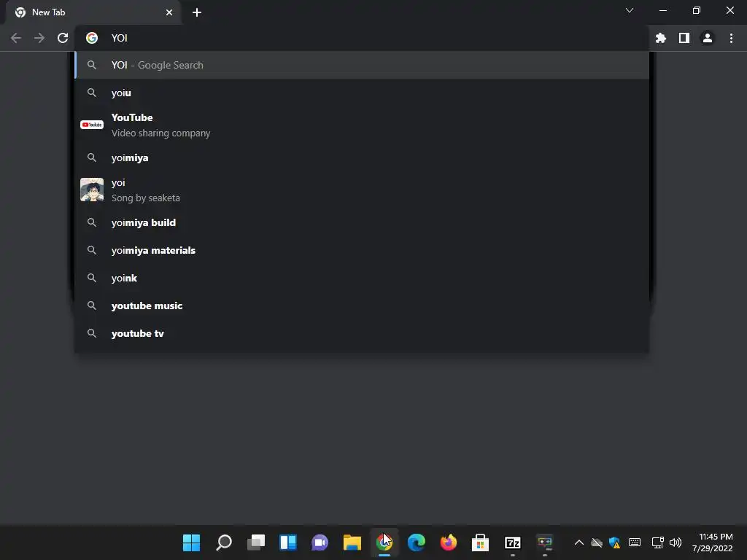Viewport: 747px width, 560px height.
Task: Reload the current page
Action: click(x=63, y=38)
